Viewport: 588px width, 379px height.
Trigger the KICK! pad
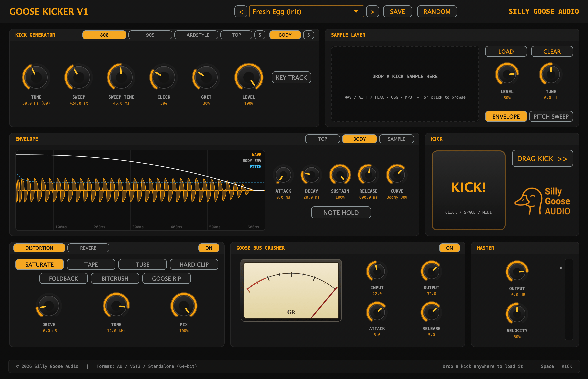pos(468,190)
